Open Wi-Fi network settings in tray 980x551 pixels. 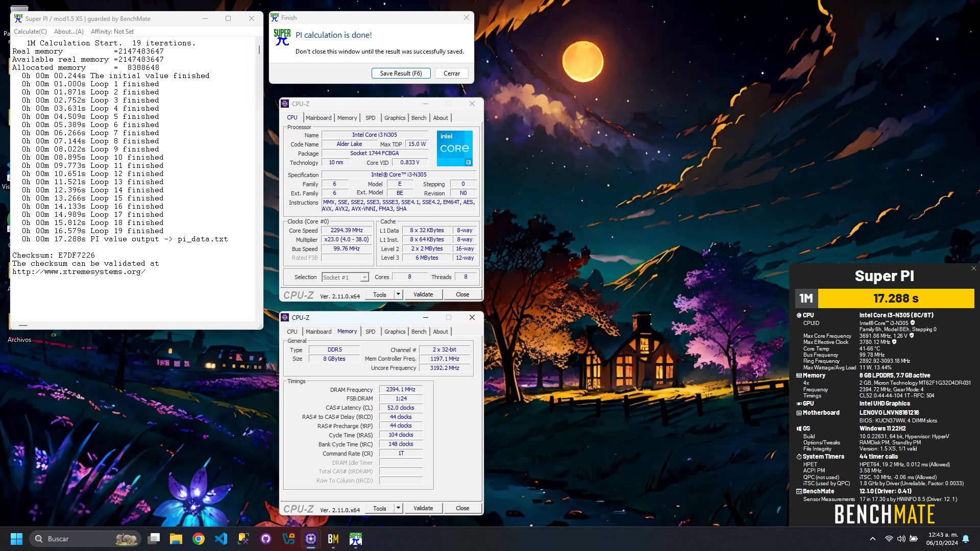coord(889,539)
